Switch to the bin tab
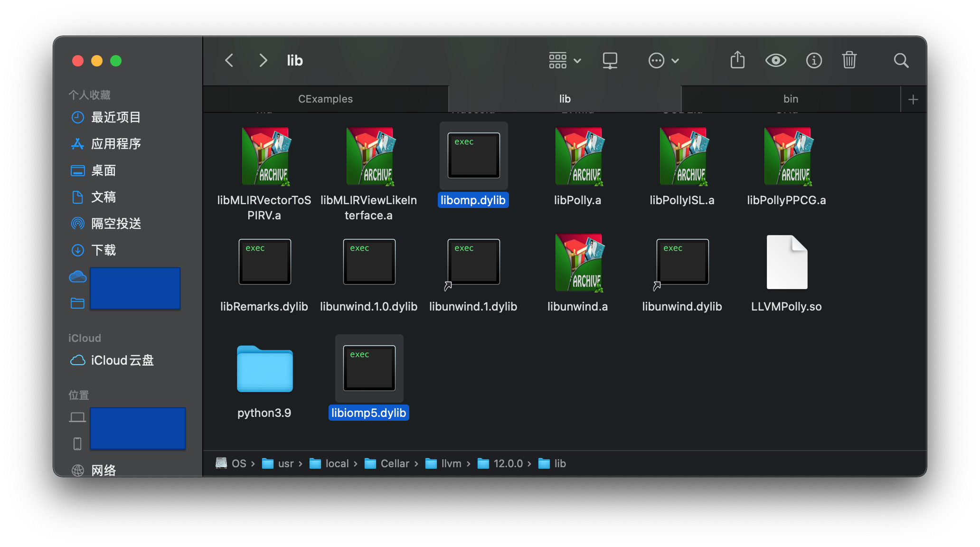 coord(791,99)
